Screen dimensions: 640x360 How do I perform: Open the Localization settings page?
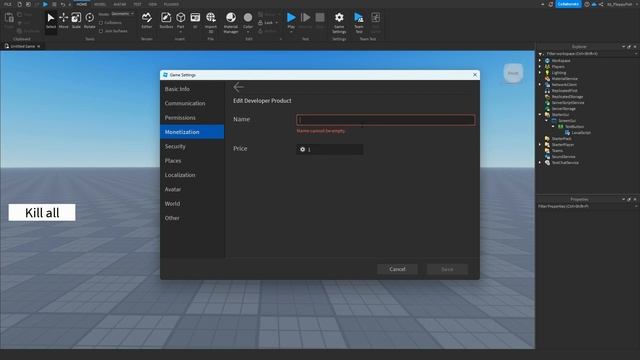(192, 175)
